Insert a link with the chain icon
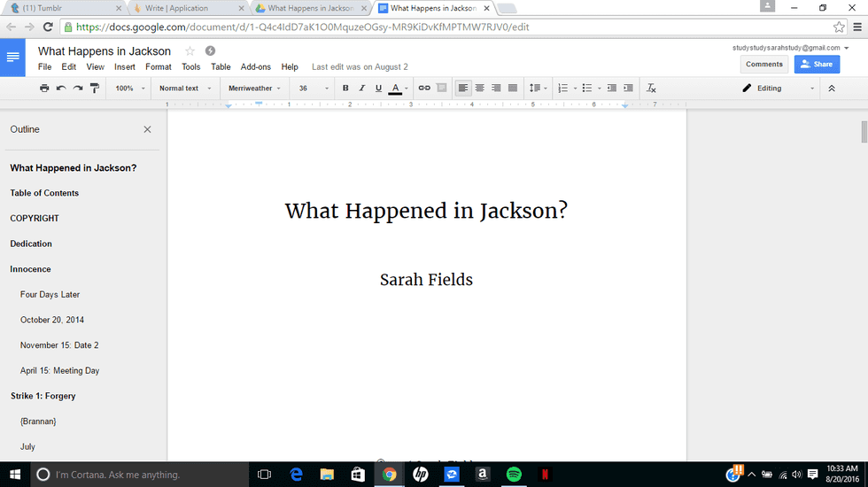The width and height of the screenshot is (868, 487). click(x=424, y=89)
